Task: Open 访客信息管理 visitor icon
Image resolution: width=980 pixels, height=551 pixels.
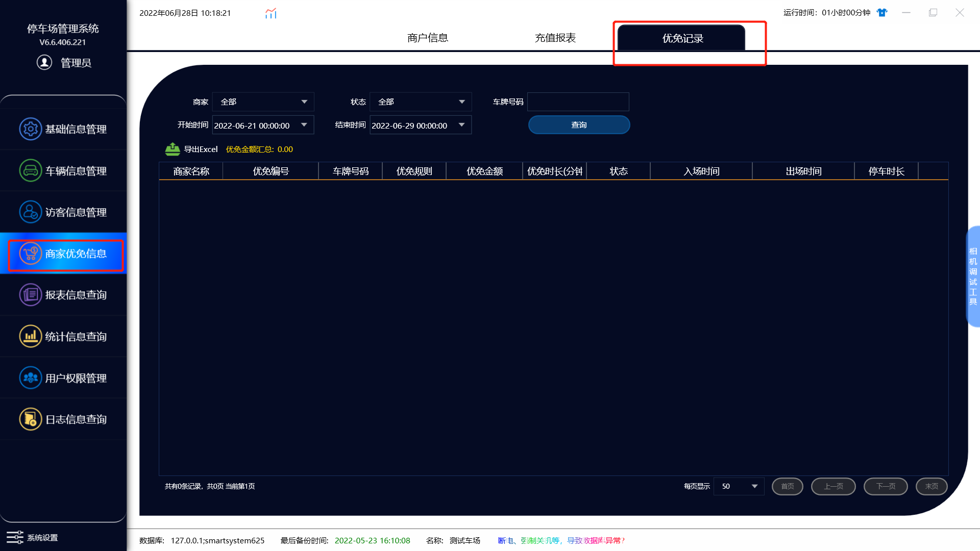Action: coord(30,212)
